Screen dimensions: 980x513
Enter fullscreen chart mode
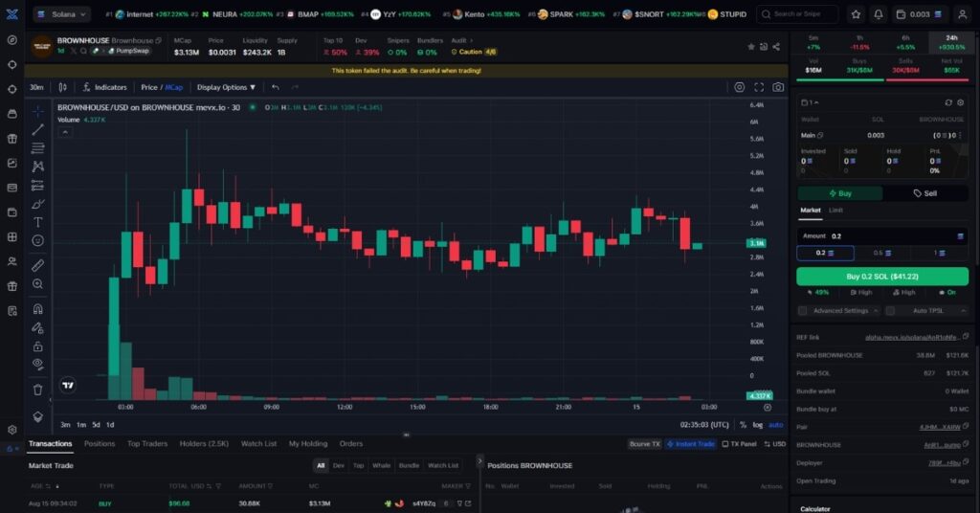pos(759,87)
